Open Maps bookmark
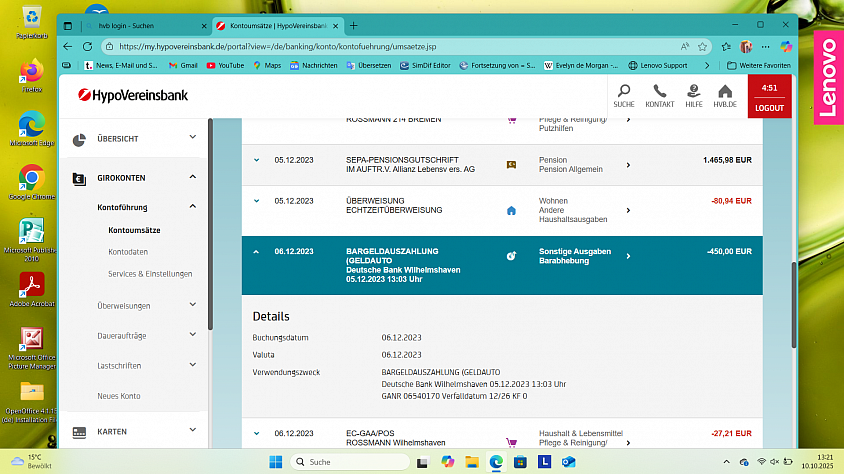 click(267, 66)
